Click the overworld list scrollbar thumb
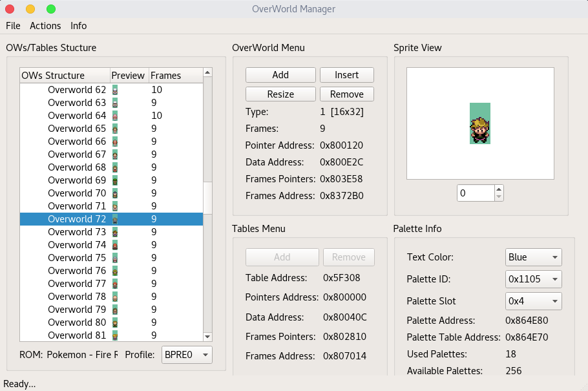This screenshot has height=391, width=588. pos(207,198)
